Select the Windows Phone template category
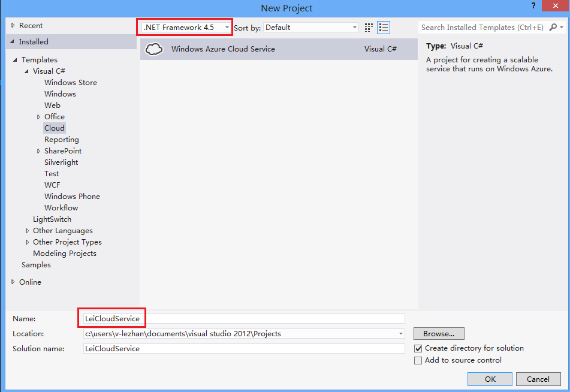 click(72, 197)
